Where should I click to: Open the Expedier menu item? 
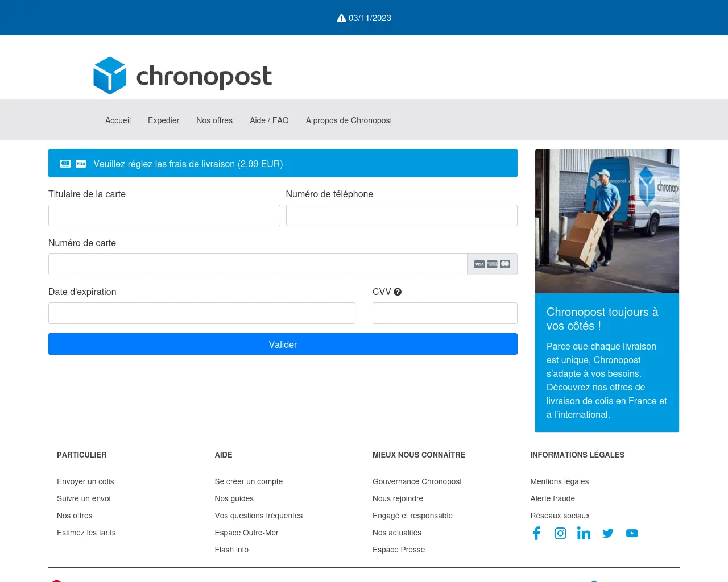163,120
